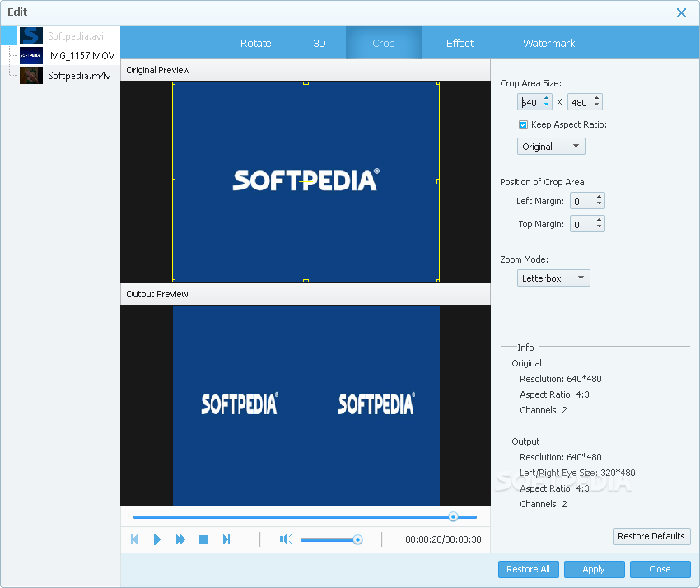Click the left edge crop handle
The height and width of the screenshot is (588, 700).
[174, 182]
